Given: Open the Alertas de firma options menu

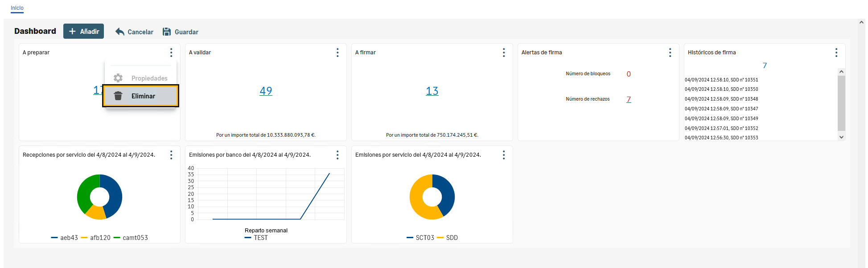Looking at the screenshot, I should [670, 53].
